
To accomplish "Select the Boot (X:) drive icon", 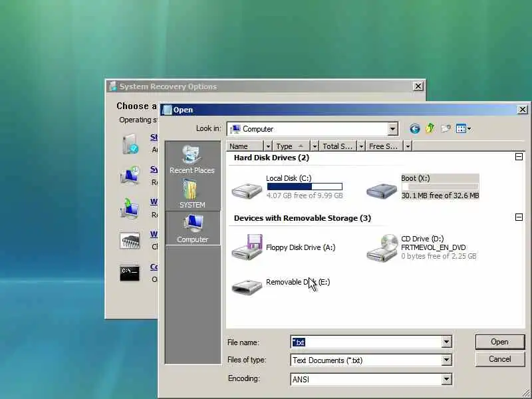I will pos(382,191).
